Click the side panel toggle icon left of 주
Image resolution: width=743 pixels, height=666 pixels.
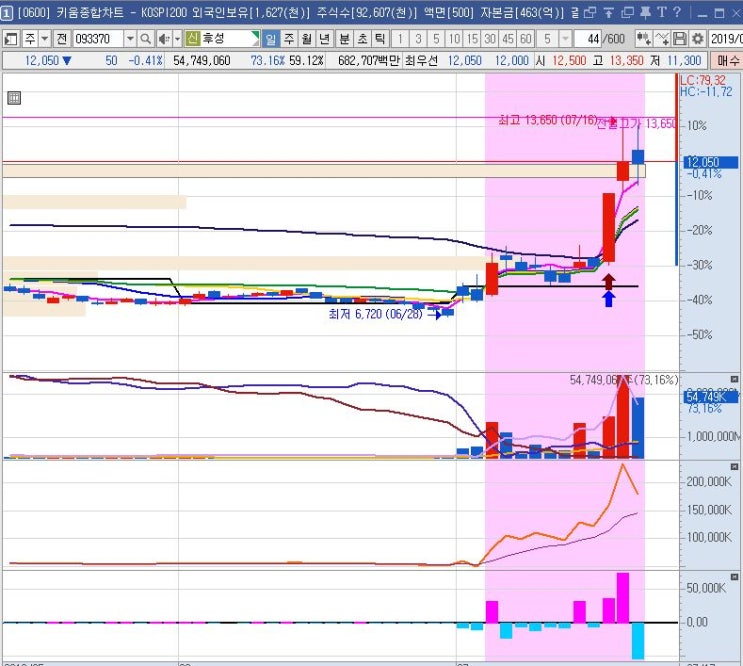10,39
